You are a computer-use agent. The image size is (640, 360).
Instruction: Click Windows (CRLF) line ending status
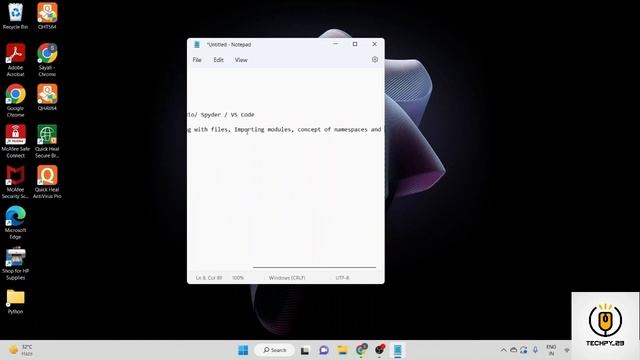pyautogui.click(x=287, y=278)
